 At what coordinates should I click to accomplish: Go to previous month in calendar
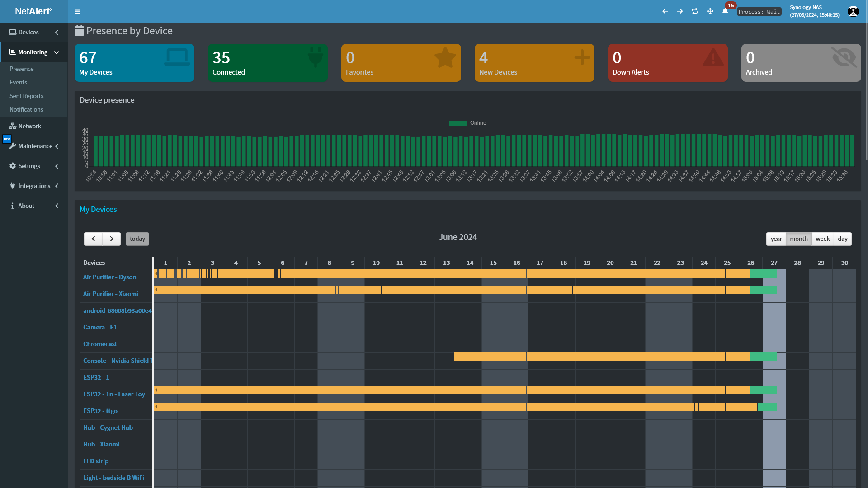[93, 239]
